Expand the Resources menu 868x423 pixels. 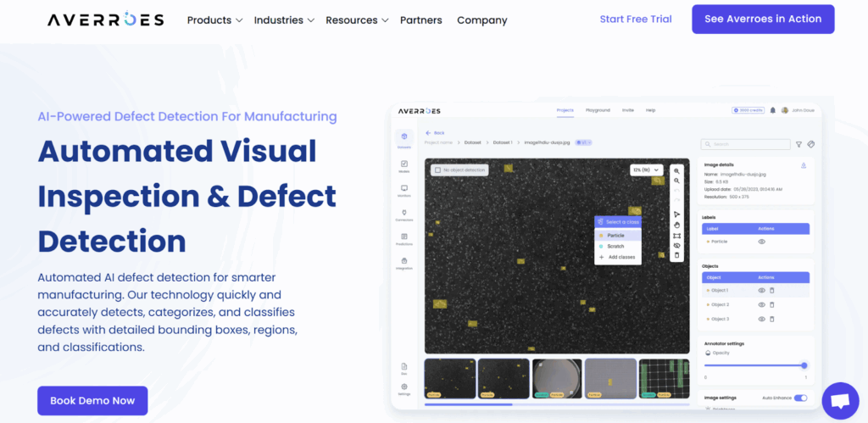tap(357, 20)
